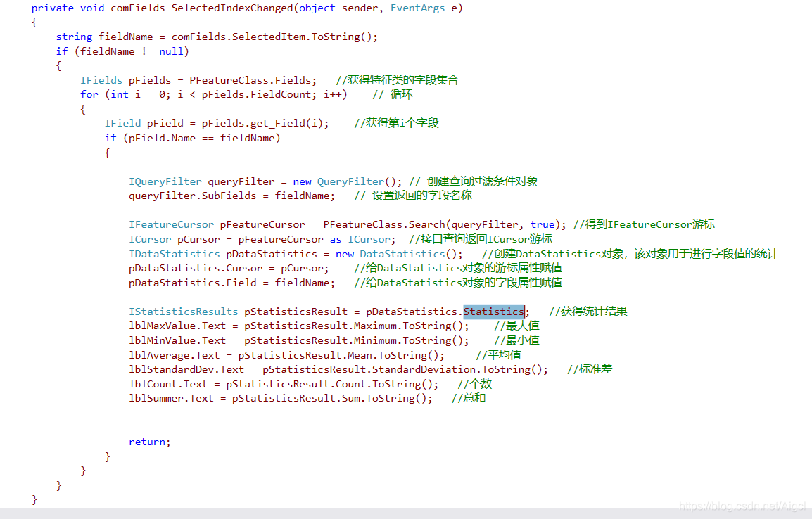
Task: Click the comment '// 创建查询过滤条件对象'
Action: 474,181
